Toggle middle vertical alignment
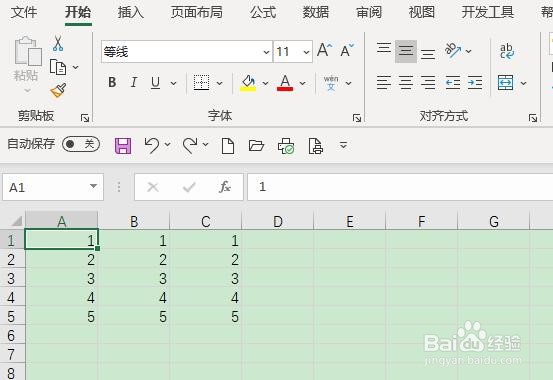This screenshot has height=380, width=553. (x=406, y=51)
